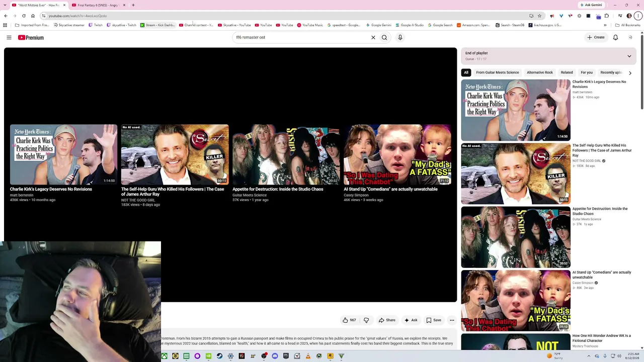Open Imported From Firefox bookmark folder
Image resolution: width=644 pixels, height=362 pixels.
tap(32, 25)
